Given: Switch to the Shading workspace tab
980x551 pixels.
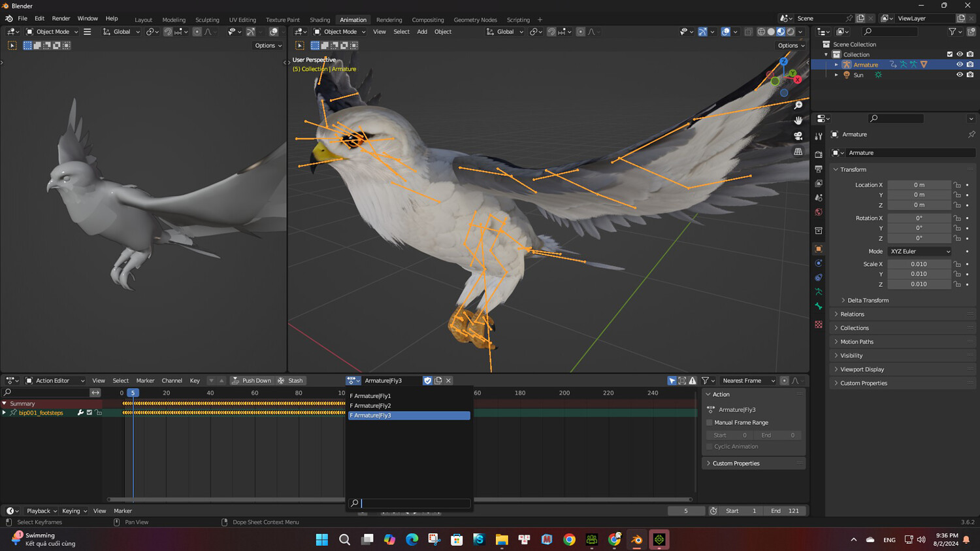Looking at the screenshot, I should coord(319,20).
